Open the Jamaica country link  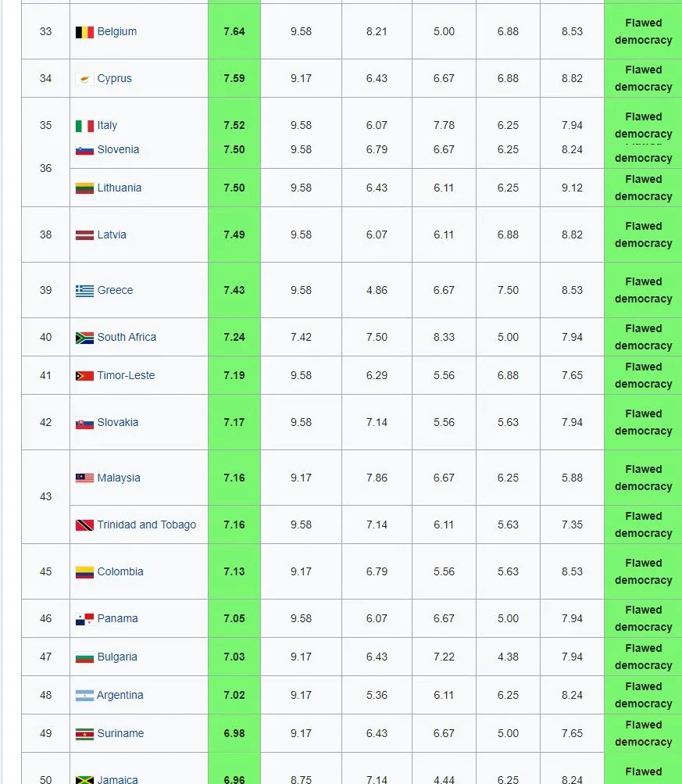coord(117,779)
